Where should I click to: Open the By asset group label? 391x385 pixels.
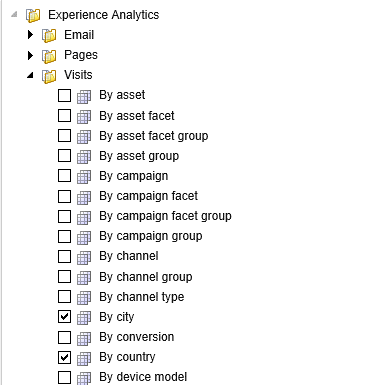(x=139, y=156)
